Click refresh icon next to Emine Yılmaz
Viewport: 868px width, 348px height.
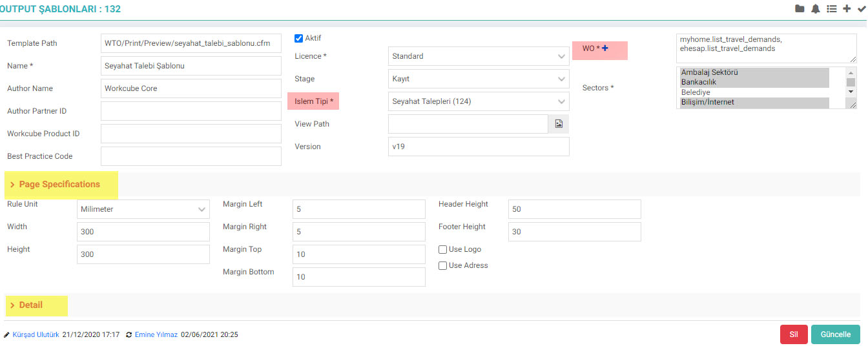tap(129, 335)
